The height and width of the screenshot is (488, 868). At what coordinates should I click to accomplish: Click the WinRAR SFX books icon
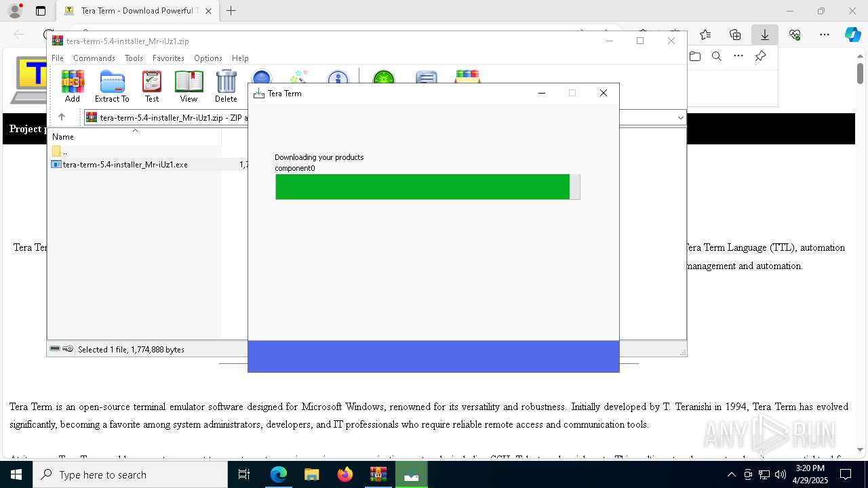pos(467,76)
